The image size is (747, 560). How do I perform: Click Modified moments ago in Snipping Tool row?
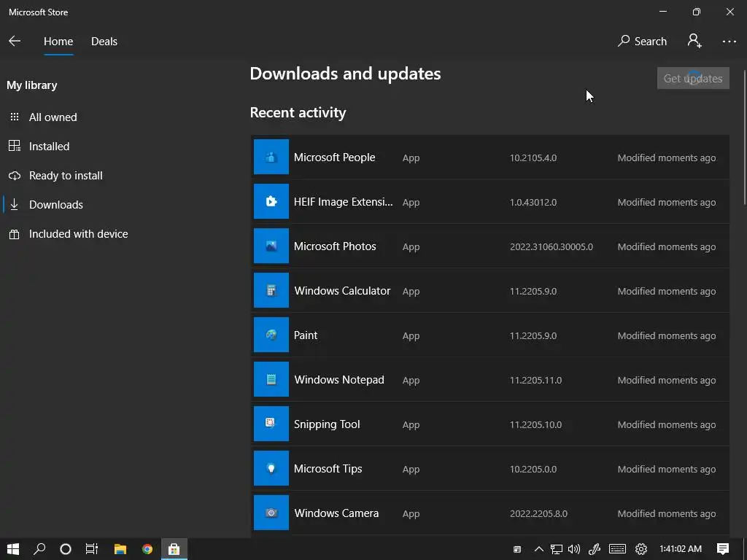667,425
